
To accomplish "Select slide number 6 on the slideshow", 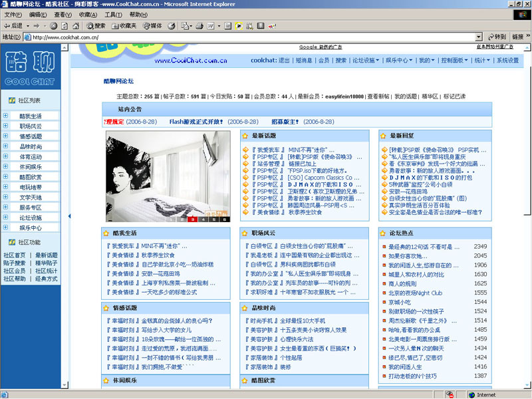I will tap(225, 219).
